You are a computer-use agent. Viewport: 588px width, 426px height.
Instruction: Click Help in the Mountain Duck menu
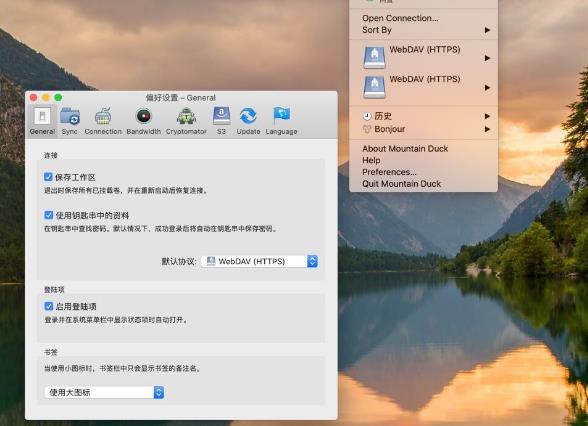pos(371,160)
